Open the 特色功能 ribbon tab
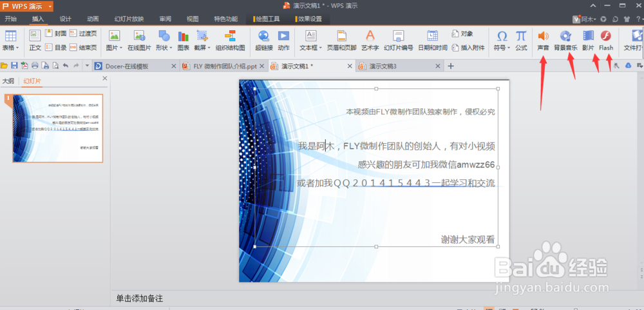The width and height of the screenshot is (644, 310). point(225,19)
